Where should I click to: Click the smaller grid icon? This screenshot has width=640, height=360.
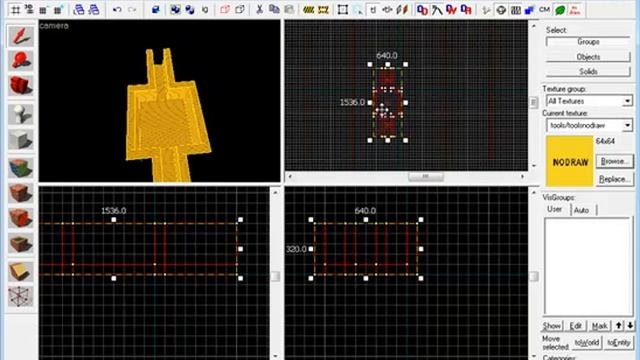pos(43,9)
